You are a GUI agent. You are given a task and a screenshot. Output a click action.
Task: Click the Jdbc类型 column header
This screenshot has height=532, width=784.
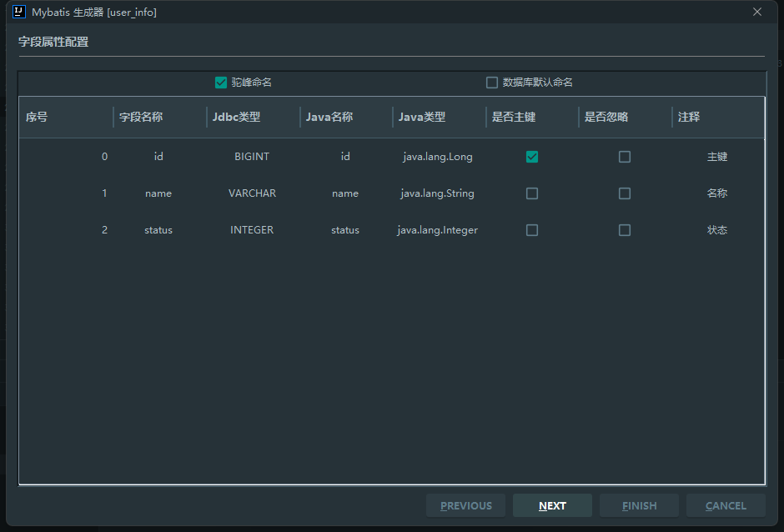click(253, 117)
